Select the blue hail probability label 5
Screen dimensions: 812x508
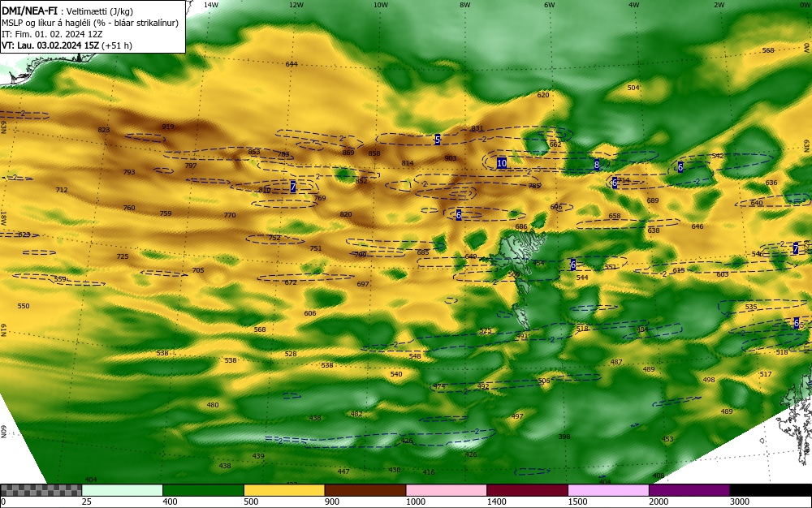click(438, 140)
